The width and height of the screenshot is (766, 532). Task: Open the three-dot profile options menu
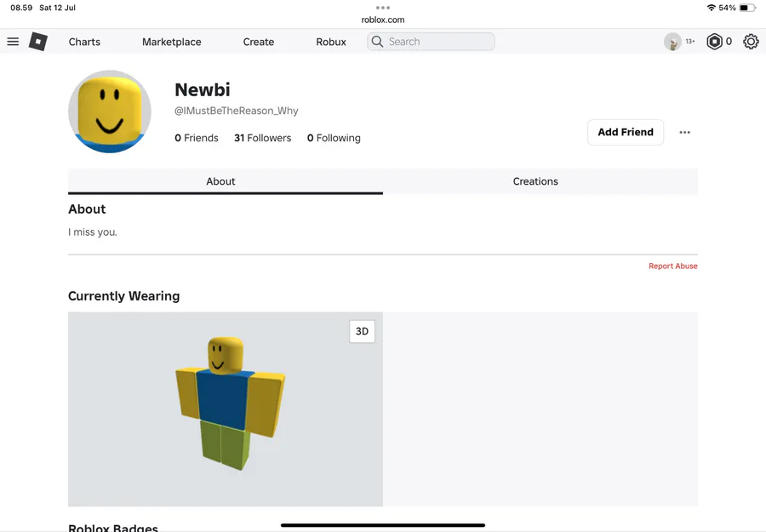pos(684,133)
